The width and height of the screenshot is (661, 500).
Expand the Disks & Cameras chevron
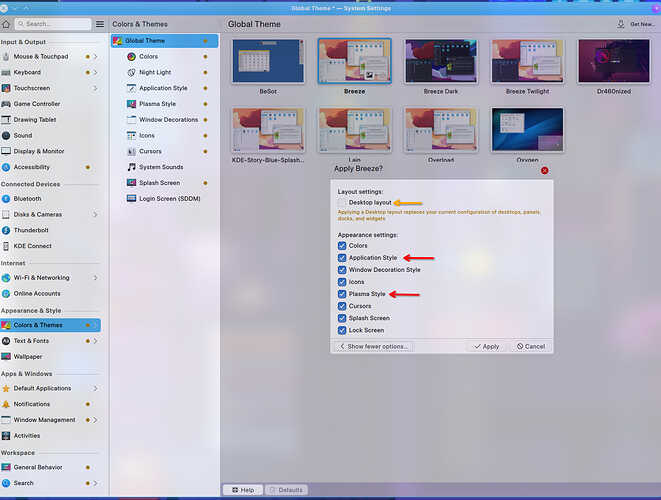(96, 215)
